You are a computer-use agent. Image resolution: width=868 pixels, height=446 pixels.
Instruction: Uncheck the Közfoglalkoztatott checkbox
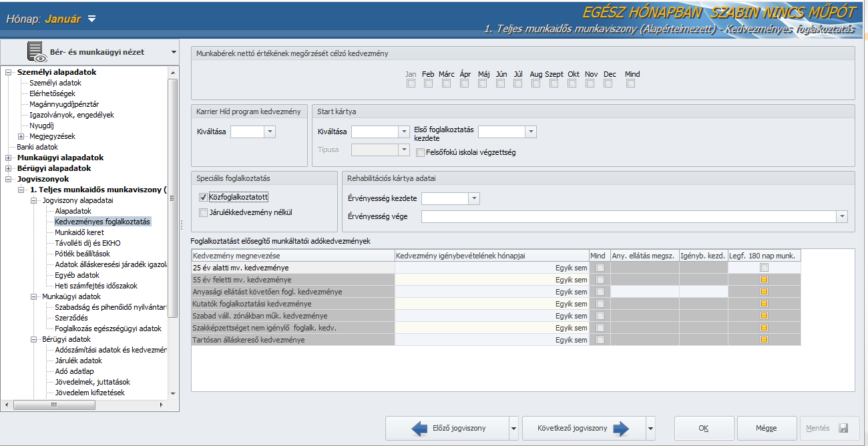pos(204,198)
